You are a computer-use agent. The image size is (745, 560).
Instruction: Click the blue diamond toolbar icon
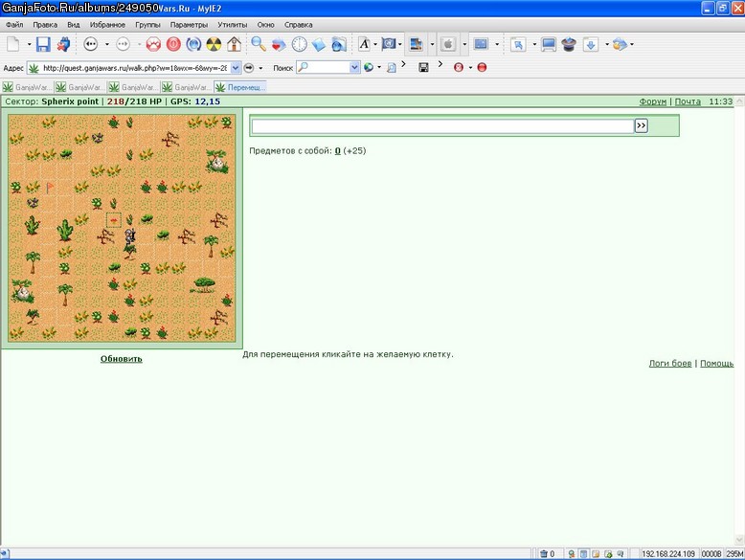click(x=319, y=44)
